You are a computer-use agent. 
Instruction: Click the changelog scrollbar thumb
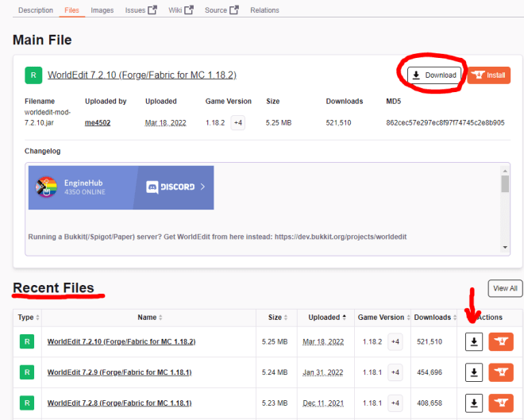click(505, 184)
